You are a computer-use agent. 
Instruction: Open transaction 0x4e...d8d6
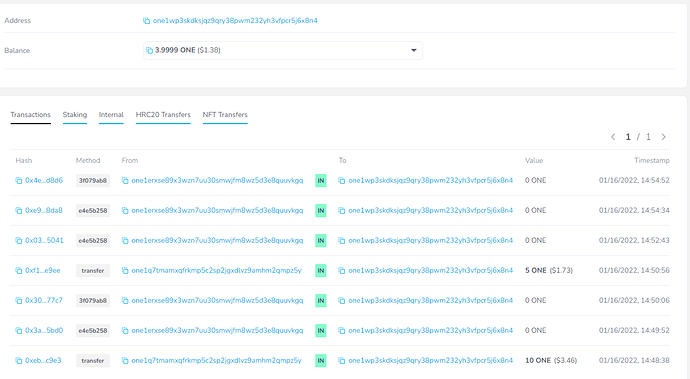[x=44, y=180]
